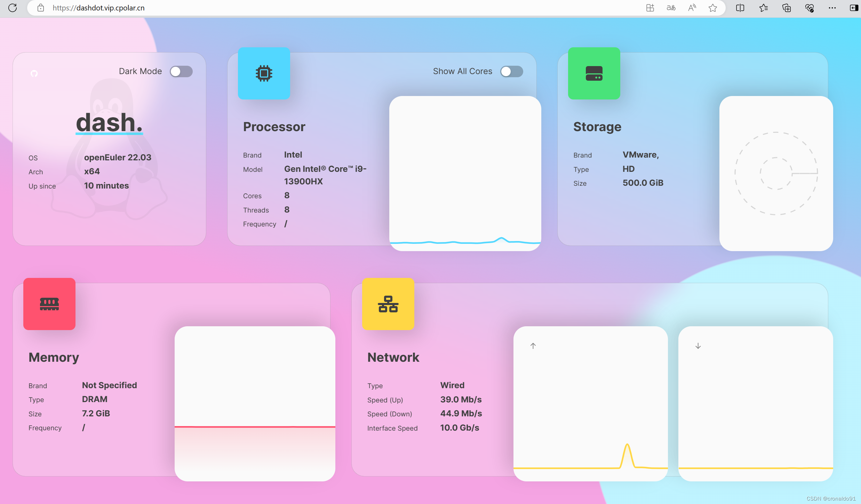
Task: Click the blue Processor chip icon
Action: 264,73
